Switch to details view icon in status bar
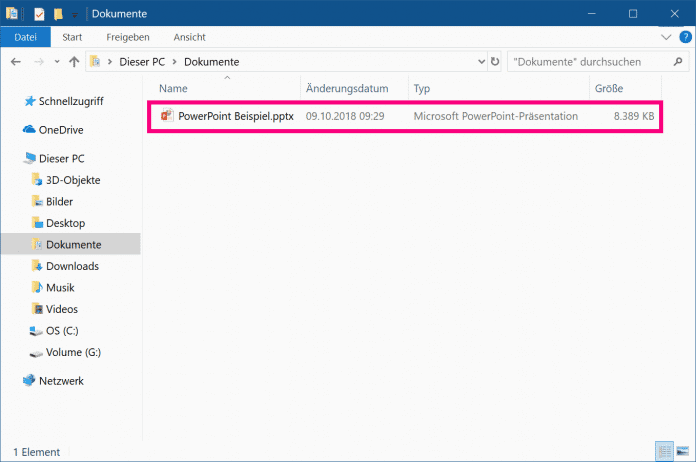This screenshot has width=696, height=462. coord(665,452)
